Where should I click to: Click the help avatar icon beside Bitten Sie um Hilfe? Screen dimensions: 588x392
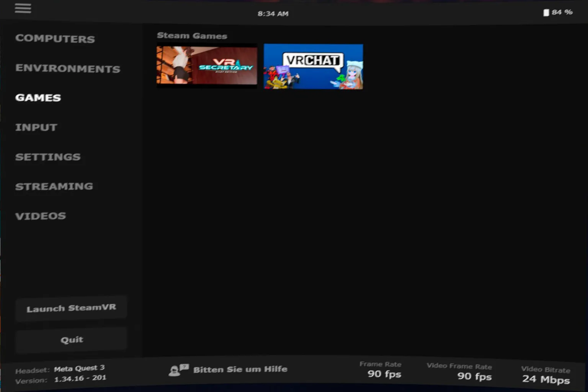[x=178, y=370]
